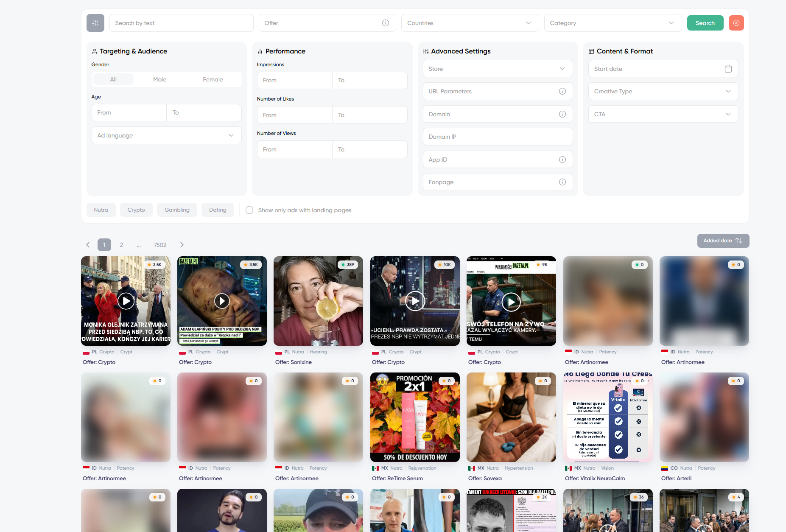Toggle the Crypto category chip
Image resolution: width=786 pixels, height=532 pixels.
tap(136, 210)
